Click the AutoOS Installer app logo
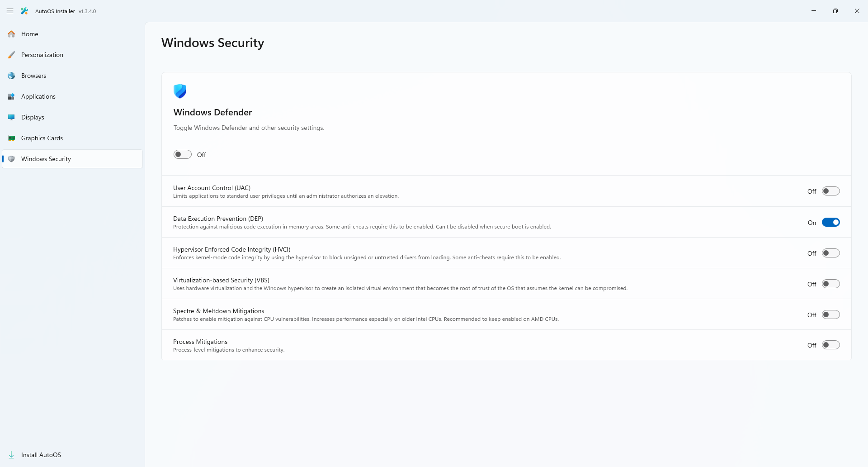This screenshot has width=868, height=467. (x=24, y=11)
